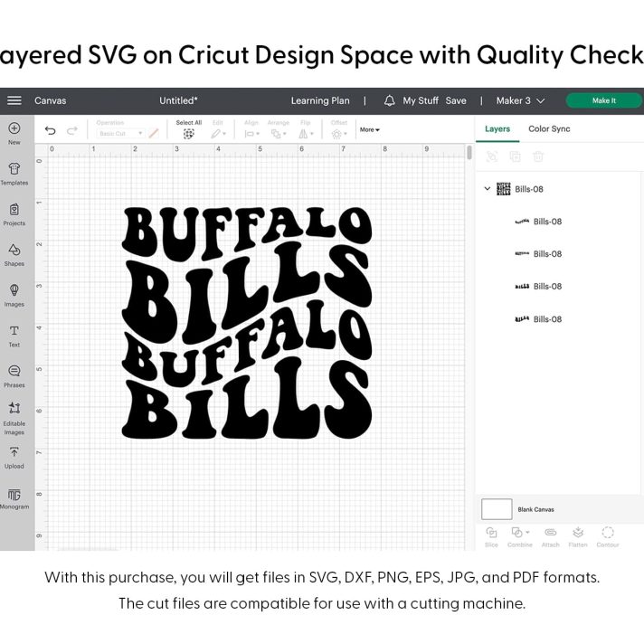The image size is (644, 644).
Task: Click the Flatten tool
Action: tap(578, 536)
